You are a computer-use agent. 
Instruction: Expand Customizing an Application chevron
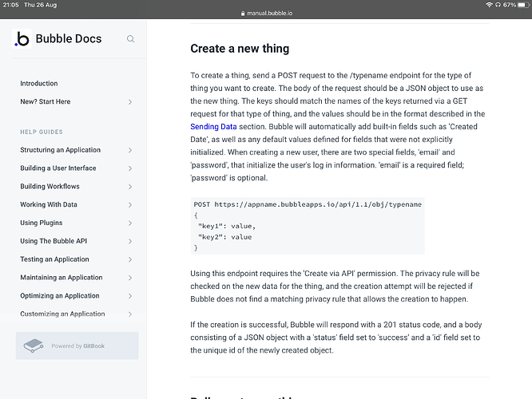click(130, 314)
